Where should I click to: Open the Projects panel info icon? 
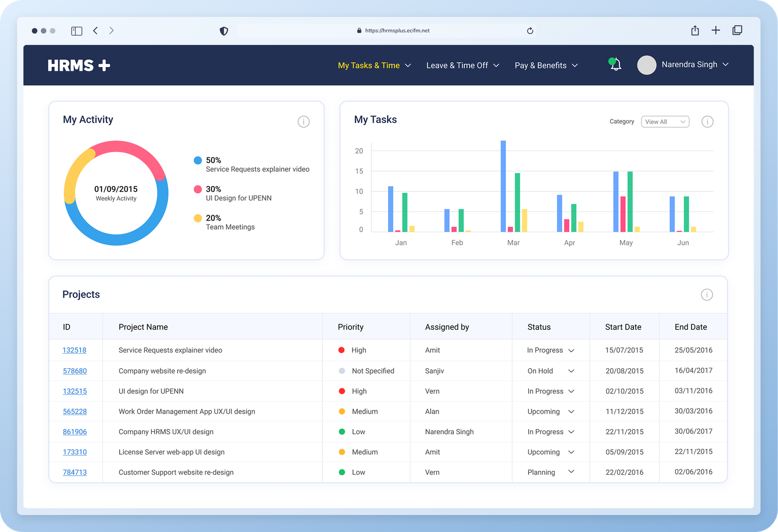click(x=707, y=294)
